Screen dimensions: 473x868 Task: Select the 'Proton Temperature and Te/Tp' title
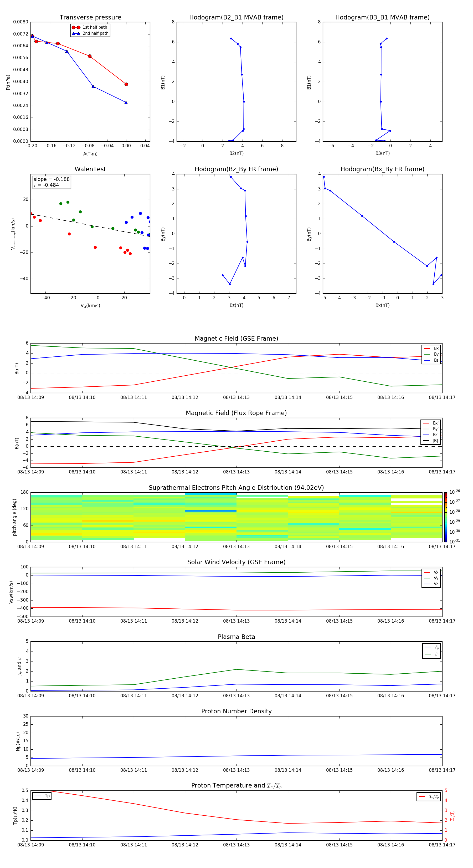click(236, 786)
